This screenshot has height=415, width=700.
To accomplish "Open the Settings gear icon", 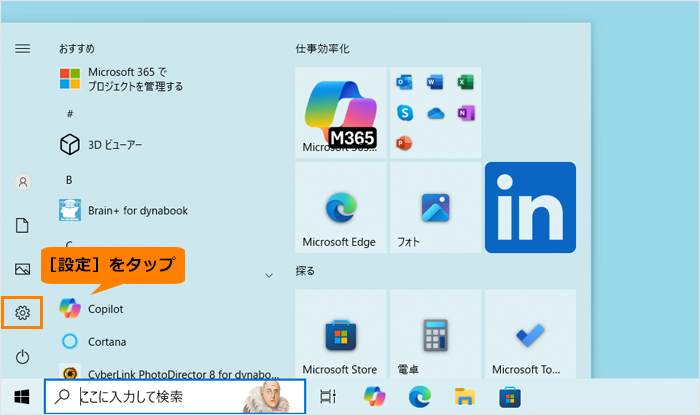I will 22,313.
